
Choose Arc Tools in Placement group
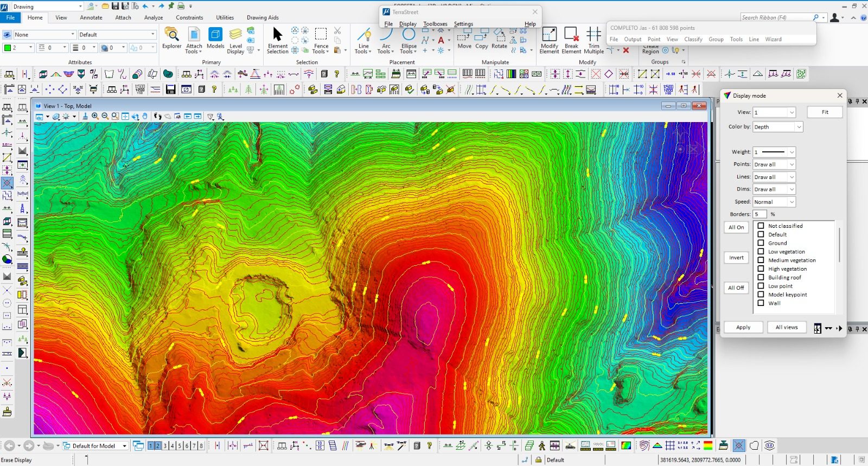point(386,41)
